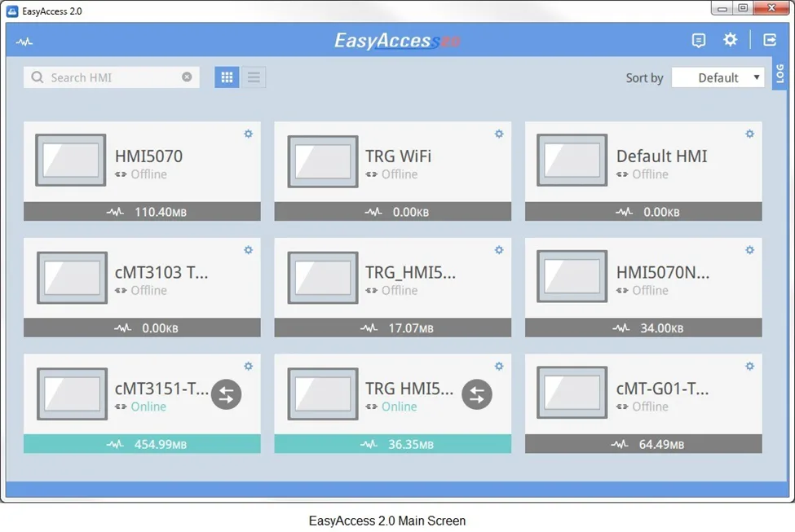Open the application settings gear in header

coord(730,40)
